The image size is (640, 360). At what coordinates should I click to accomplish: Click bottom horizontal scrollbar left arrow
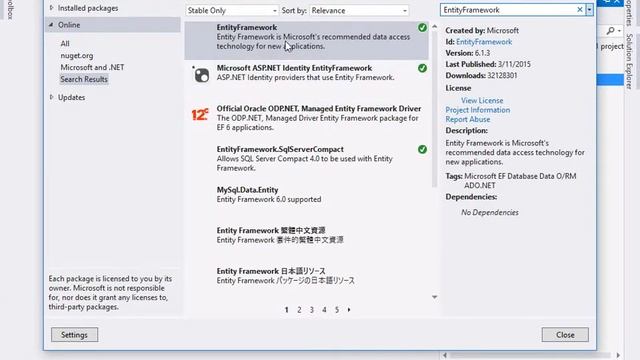click(x=445, y=355)
